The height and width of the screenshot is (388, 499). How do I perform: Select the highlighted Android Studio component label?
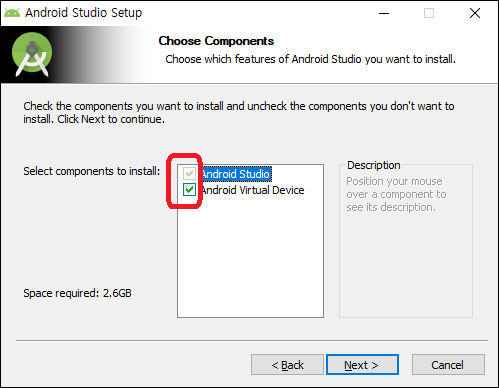[x=236, y=174]
